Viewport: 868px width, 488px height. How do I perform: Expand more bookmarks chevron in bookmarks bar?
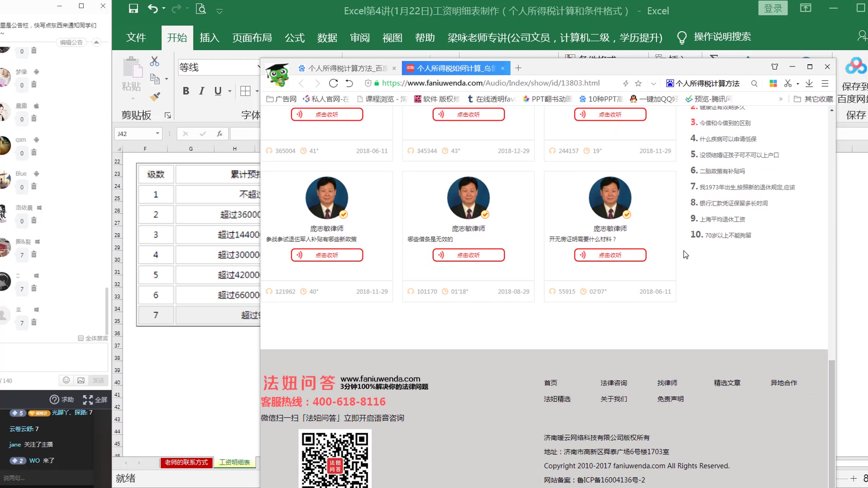click(x=781, y=99)
